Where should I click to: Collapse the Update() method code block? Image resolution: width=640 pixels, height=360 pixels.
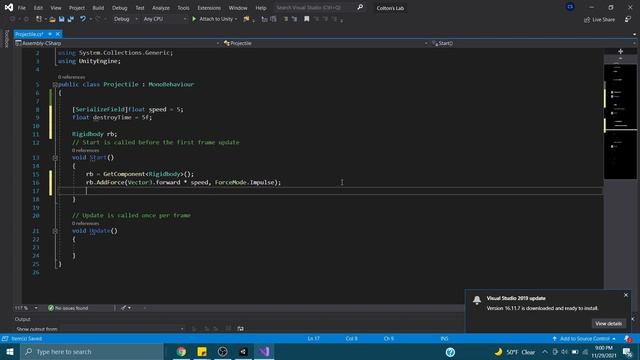55,231
